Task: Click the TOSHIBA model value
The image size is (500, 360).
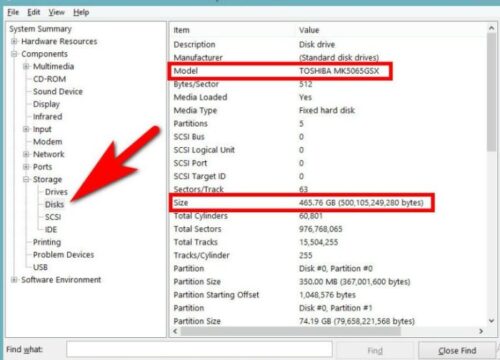Action: (x=339, y=71)
